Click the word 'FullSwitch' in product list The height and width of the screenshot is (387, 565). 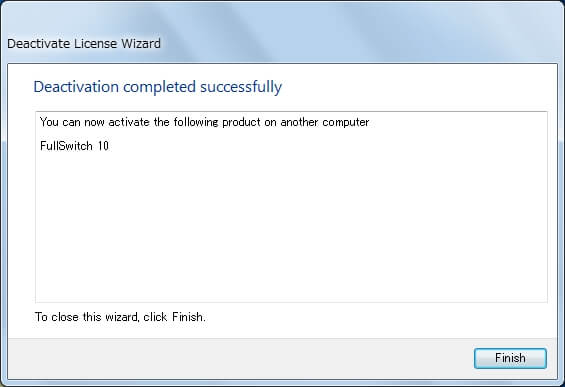(66, 146)
